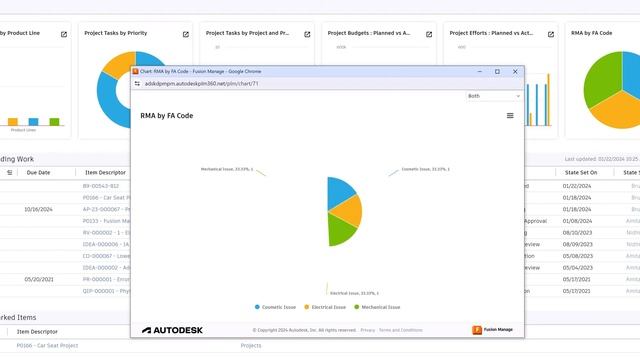Click Electrical Issue 33.33% data label

(x=354, y=293)
